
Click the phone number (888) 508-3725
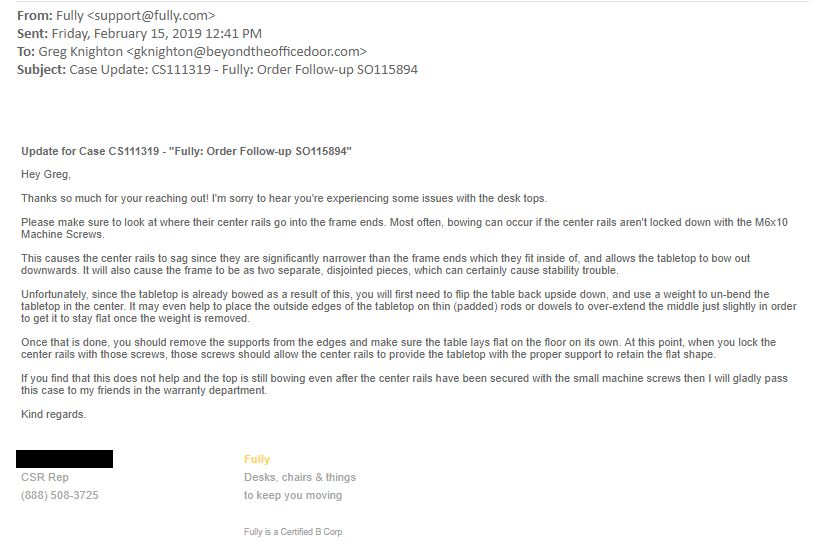(x=60, y=495)
